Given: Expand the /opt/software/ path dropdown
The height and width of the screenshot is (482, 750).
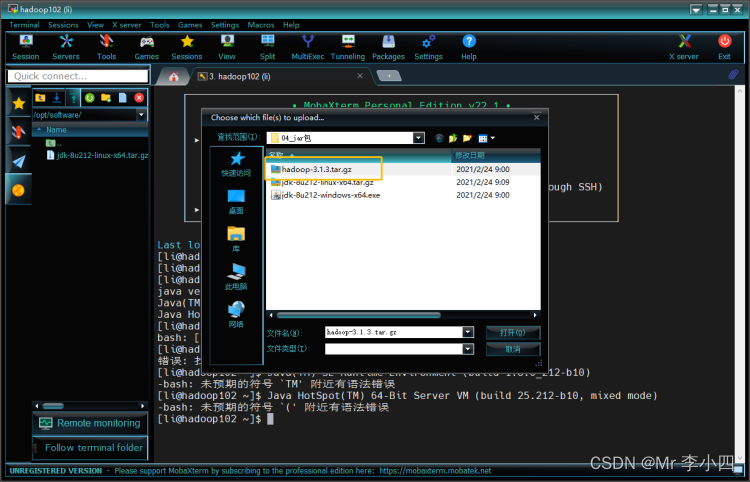Looking at the screenshot, I should tap(141, 115).
